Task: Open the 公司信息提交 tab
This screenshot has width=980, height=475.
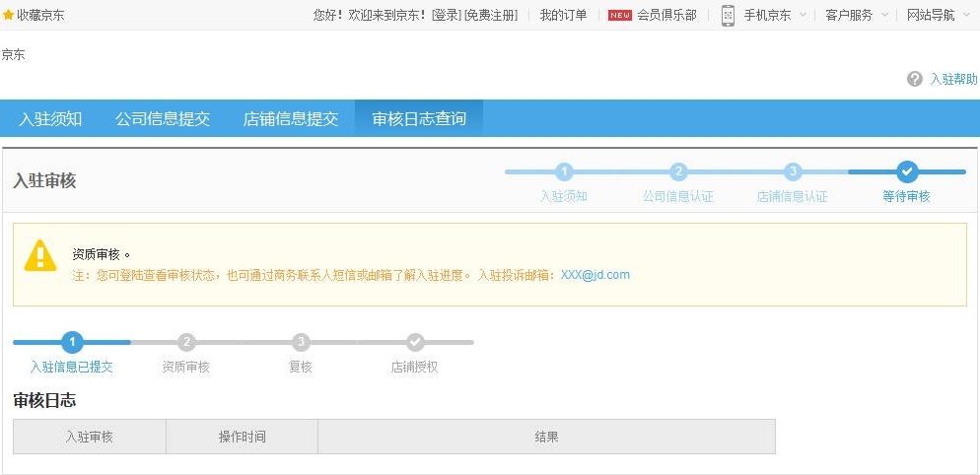Action: coord(163,118)
